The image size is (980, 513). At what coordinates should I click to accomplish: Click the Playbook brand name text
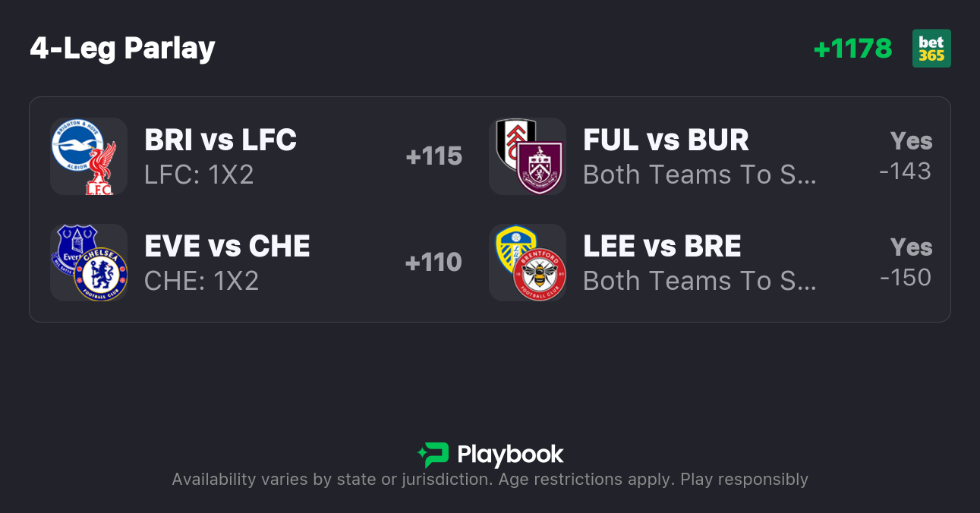click(x=510, y=455)
